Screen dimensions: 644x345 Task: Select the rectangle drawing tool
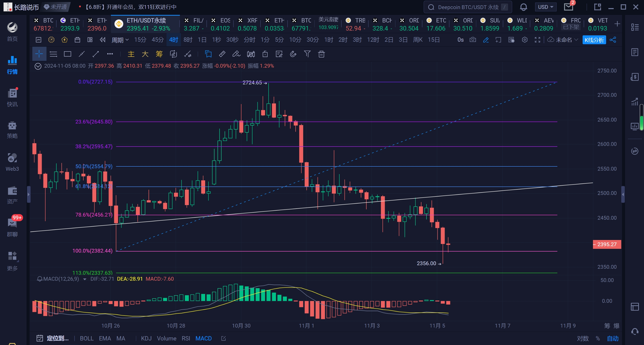pyautogui.click(x=68, y=54)
